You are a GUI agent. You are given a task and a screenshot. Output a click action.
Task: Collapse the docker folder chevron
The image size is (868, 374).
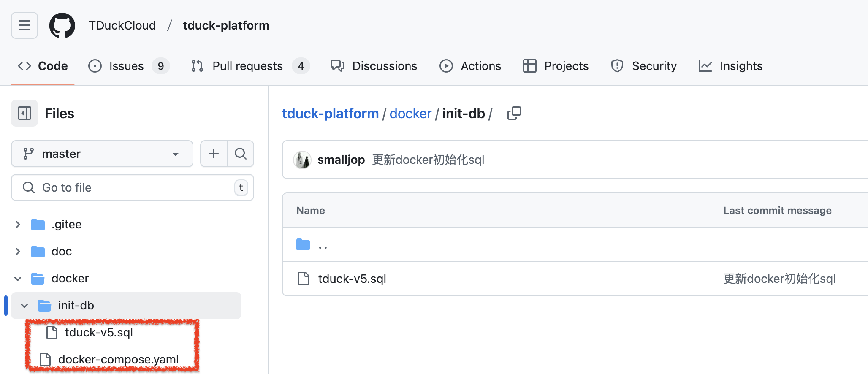coord(18,279)
